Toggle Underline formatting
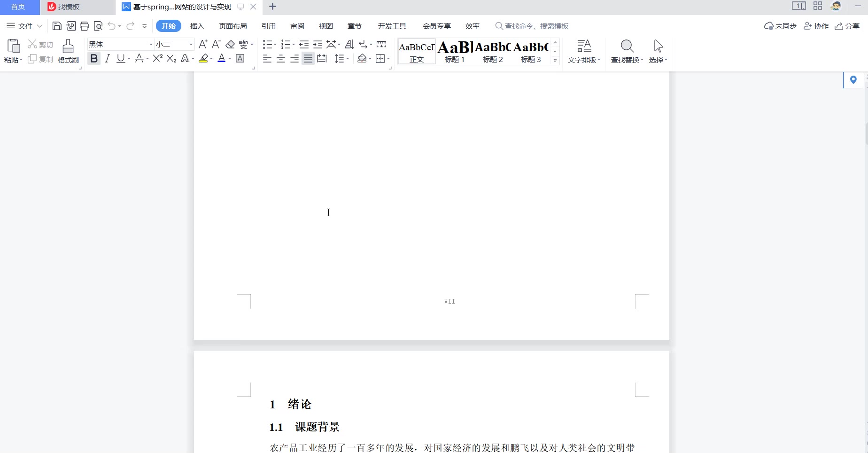Screen dimensions: 868x453 click(x=121, y=58)
